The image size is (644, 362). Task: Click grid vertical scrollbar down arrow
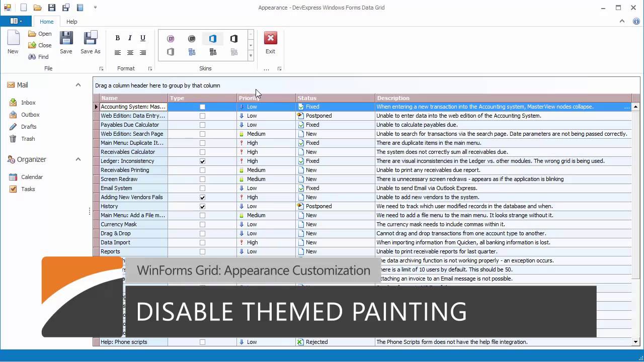click(x=636, y=342)
